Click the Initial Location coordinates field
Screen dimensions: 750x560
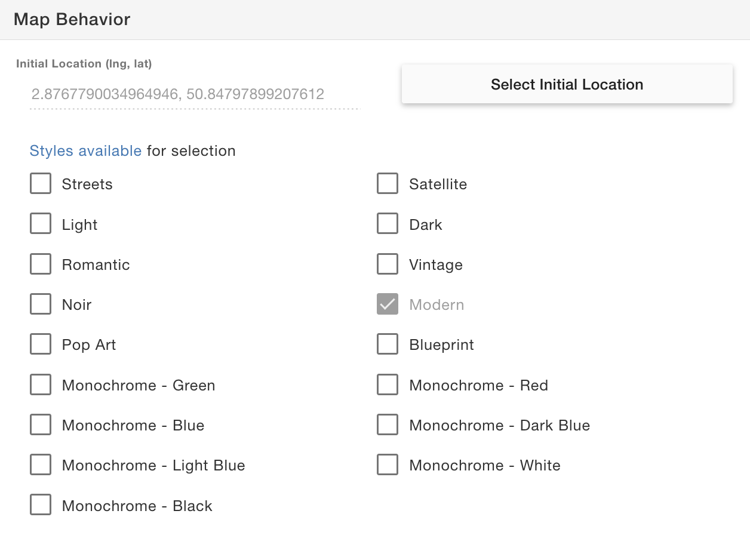[195, 94]
